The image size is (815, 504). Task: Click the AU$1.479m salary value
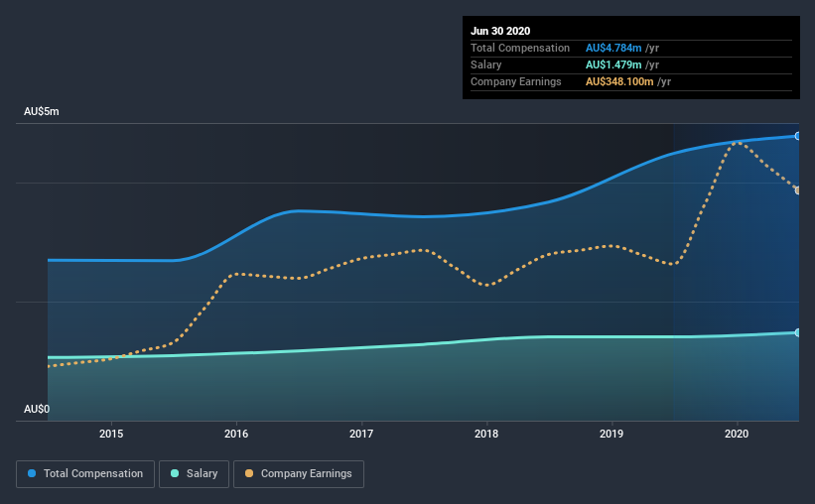[613, 64]
